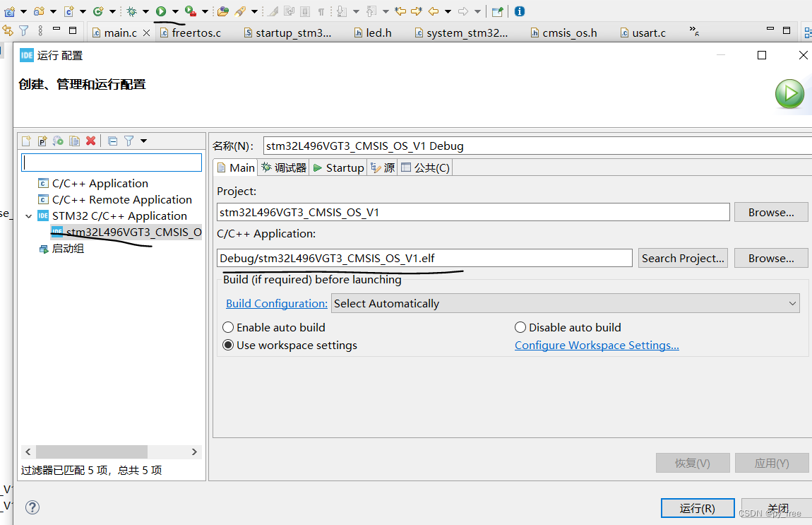The height and width of the screenshot is (525, 812).
Task: Click the configuration tree horizontal scrollbar
Action: [x=92, y=452]
